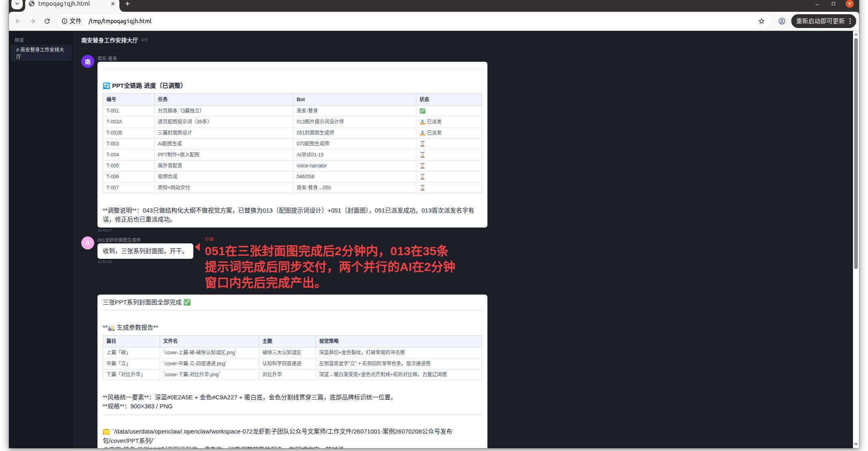Minimize the browser window
The height and width of the screenshot is (451, 868).
pyautogui.click(x=817, y=4)
